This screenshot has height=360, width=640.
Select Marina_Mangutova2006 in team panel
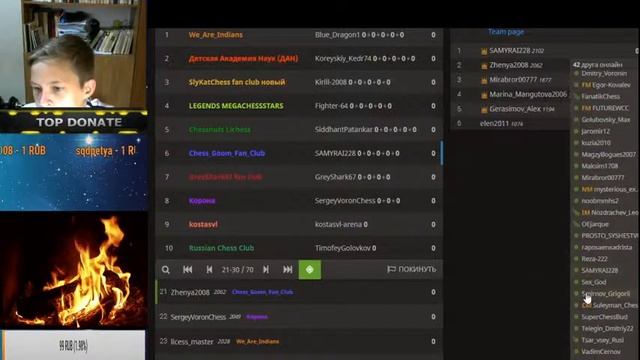[x=528, y=94]
